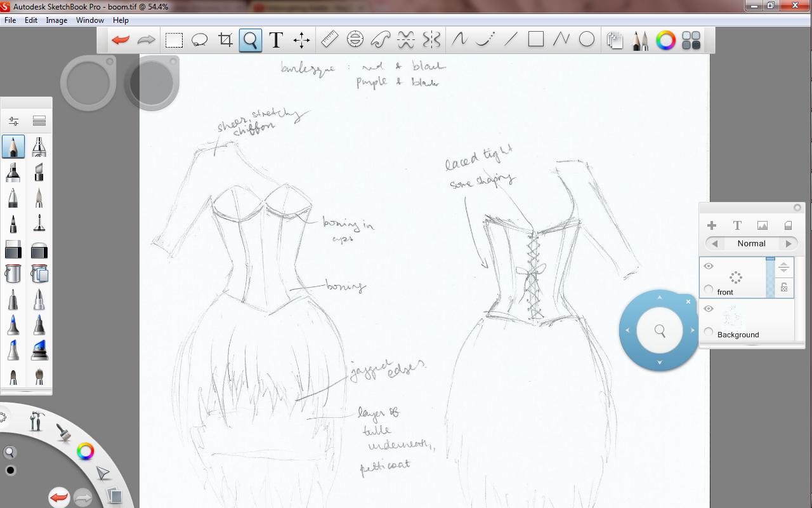The height and width of the screenshot is (508, 812).
Task: Toggle horizontal mirror symmetry tool
Action: (x=406, y=40)
